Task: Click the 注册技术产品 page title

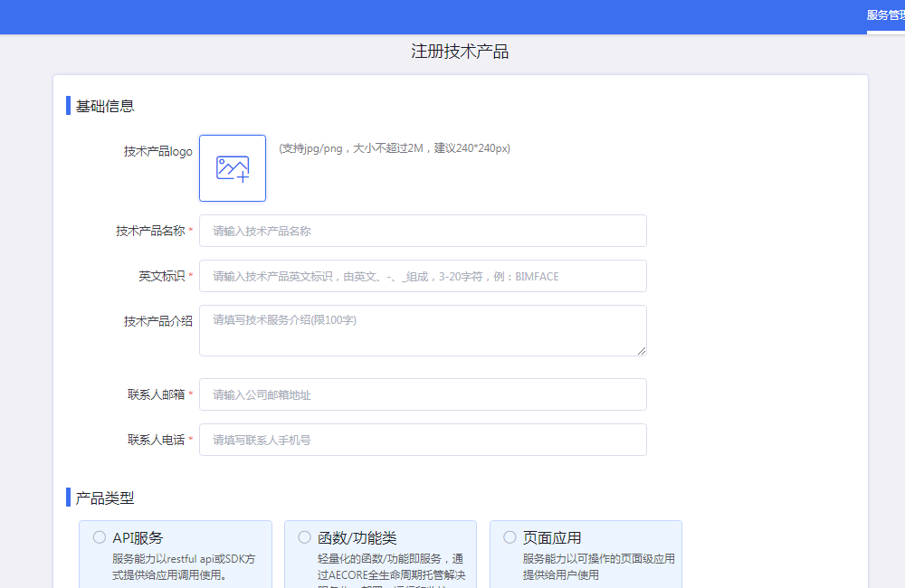Action: click(x=460, y=52)
